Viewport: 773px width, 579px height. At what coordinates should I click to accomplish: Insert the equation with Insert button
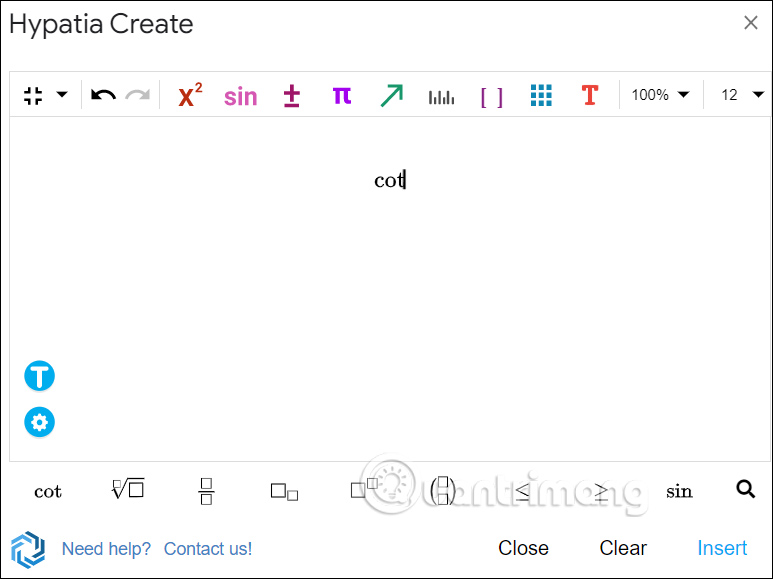(x=722, y=548)
